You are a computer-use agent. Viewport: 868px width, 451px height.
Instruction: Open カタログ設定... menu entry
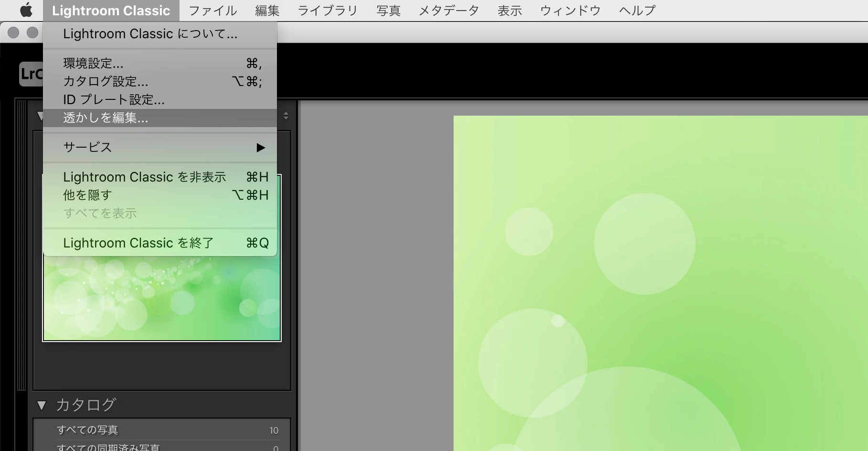[160, 81]
